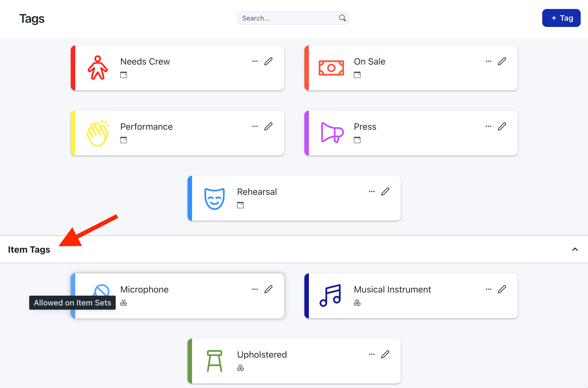This screenshot has width=588, height=388.
Task: Click calendar icon under On Sale
Action: tap(357, 75)
